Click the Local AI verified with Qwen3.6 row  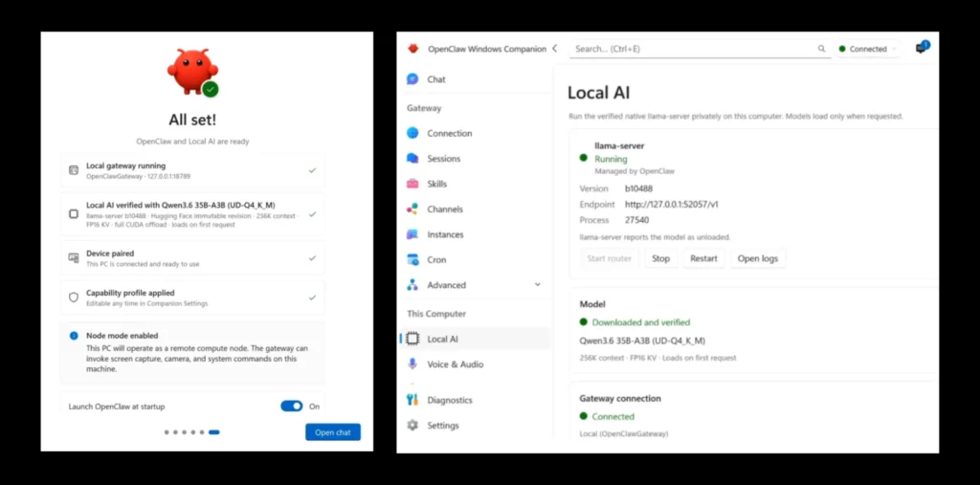(192, 214)
